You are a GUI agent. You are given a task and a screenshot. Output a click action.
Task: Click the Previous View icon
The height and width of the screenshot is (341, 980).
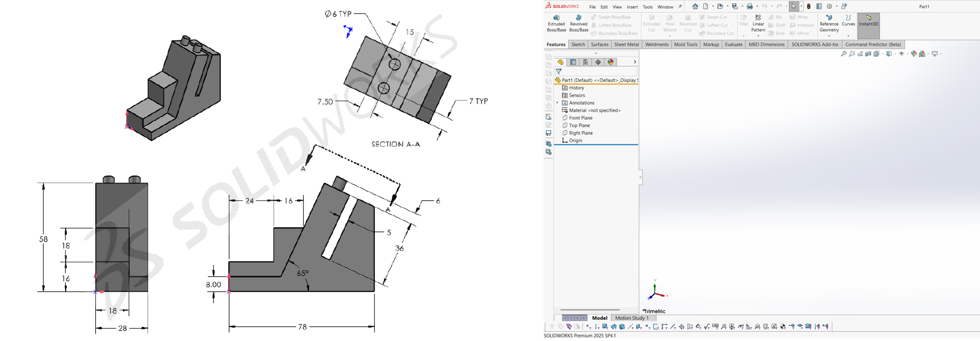[x=860, y=54]
